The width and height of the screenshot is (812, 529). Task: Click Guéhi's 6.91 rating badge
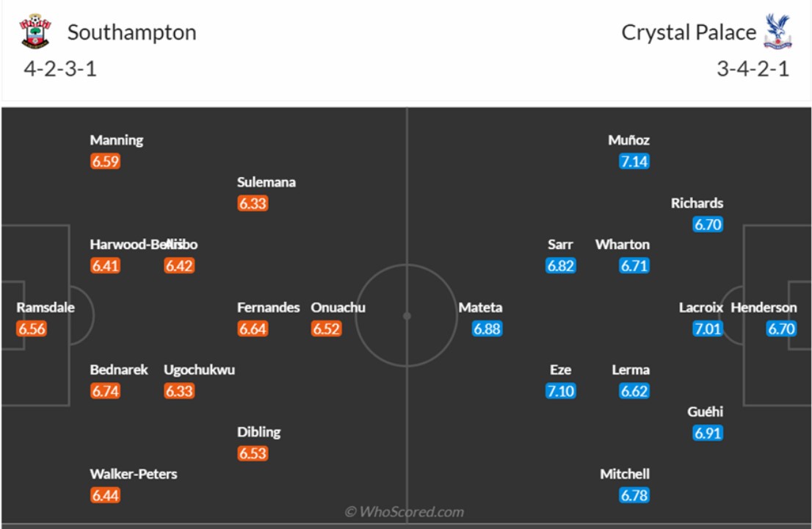pyautogui.click(x=707, y=433)
